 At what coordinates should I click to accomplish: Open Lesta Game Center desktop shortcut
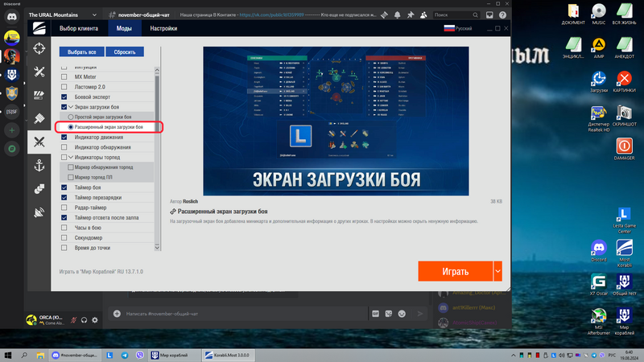(x=625, y=220)
